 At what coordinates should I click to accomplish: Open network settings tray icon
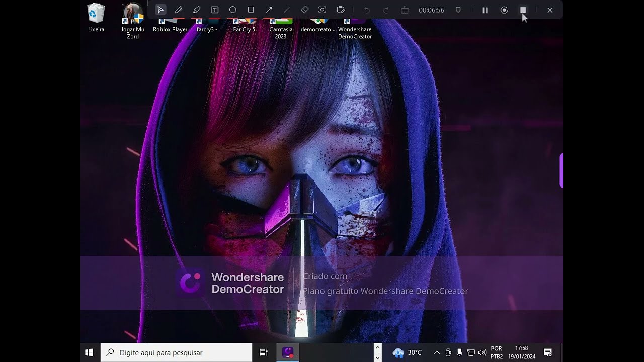click(x=471, y=352)
